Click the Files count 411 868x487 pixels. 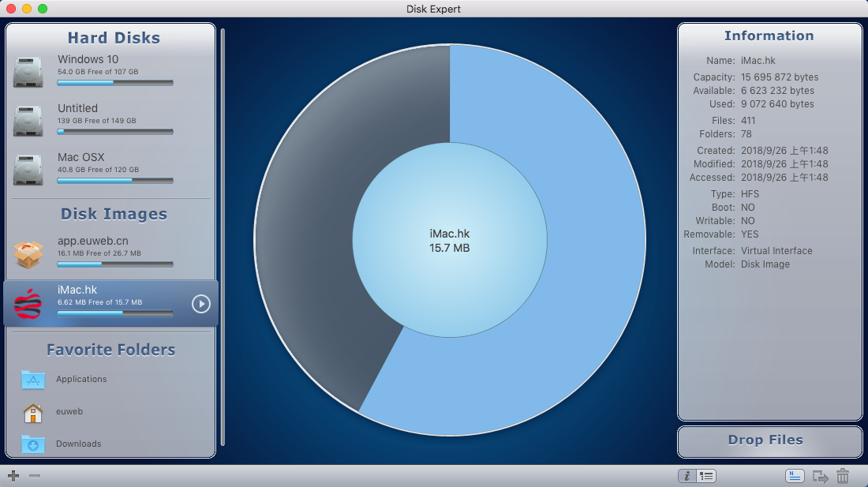pyautogui.click(x=748, y=121)
